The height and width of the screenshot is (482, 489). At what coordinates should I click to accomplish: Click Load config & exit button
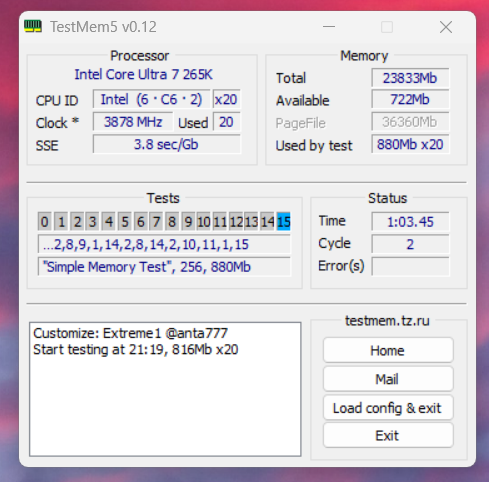coord(388,408)
